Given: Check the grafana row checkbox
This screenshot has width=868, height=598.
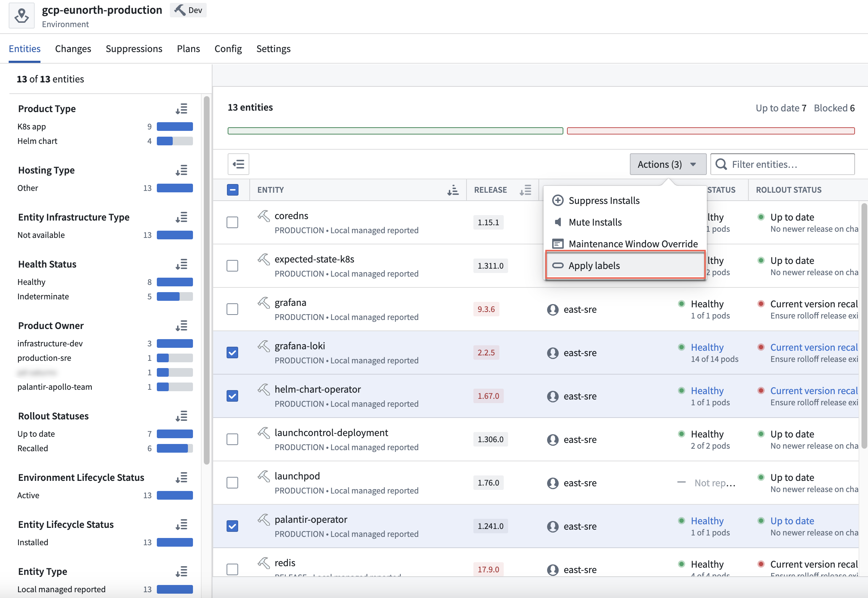Looking at the screenshot, I should (233, 309).
